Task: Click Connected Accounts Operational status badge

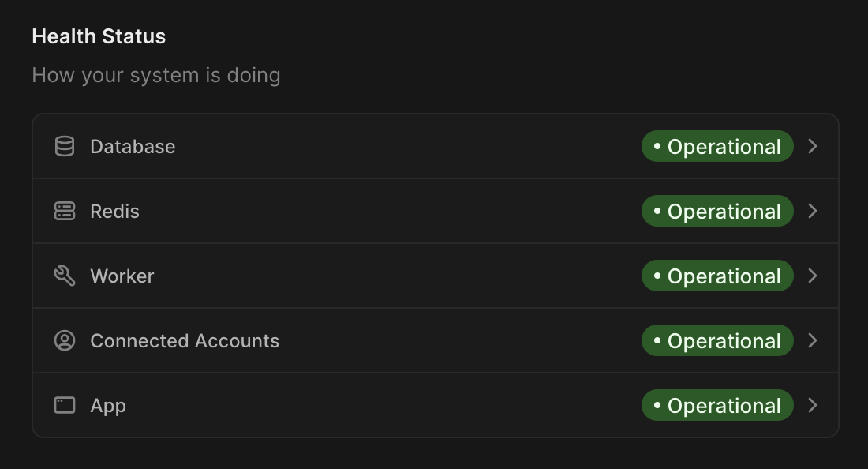Action: tap(717, 341)
